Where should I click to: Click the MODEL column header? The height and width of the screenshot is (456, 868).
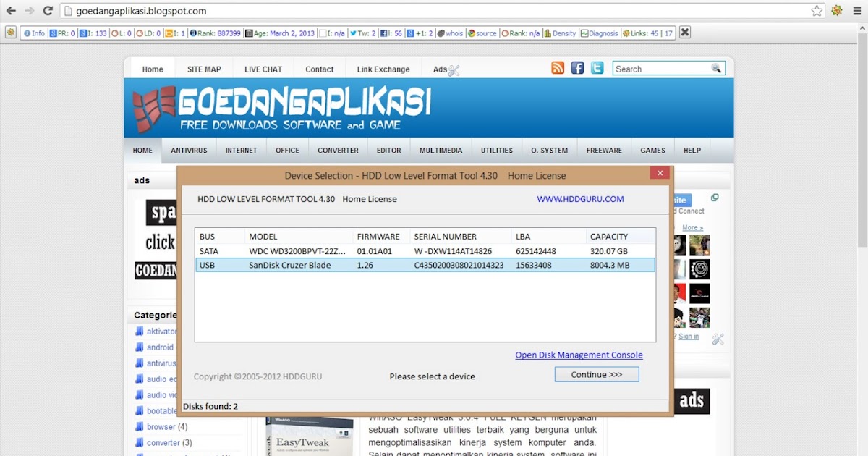coord(299,237)
